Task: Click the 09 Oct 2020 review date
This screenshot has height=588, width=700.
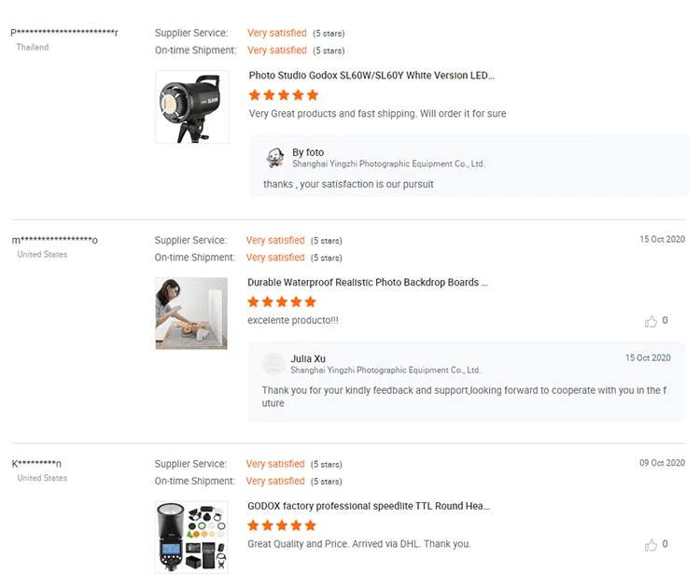Action: pyautogui.click(x=662, y=463)
